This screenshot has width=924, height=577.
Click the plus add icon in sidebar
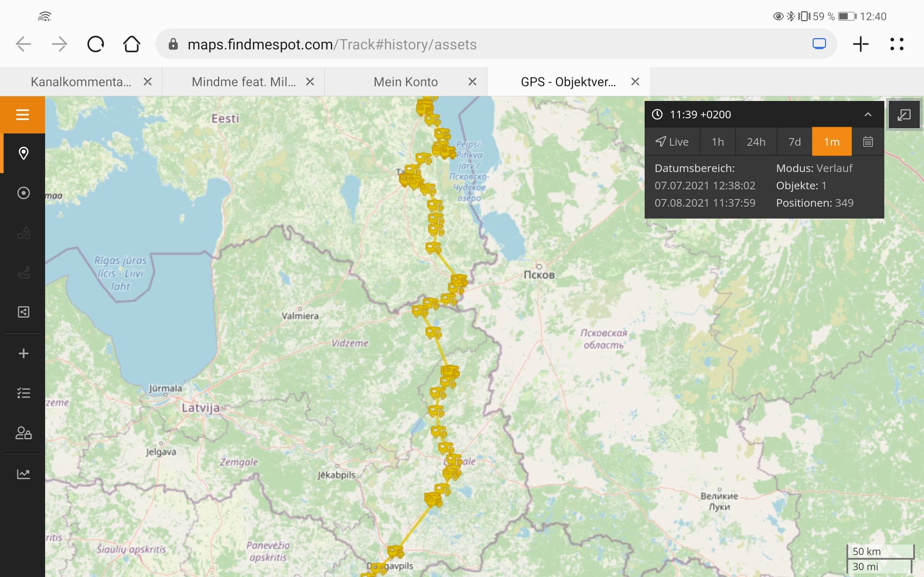pos(23,353)
